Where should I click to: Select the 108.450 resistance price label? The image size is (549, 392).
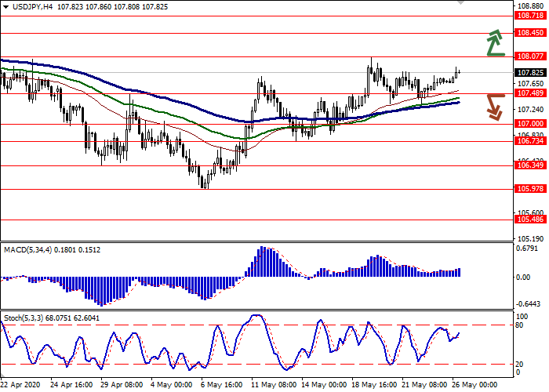click(x=531, y=33)
